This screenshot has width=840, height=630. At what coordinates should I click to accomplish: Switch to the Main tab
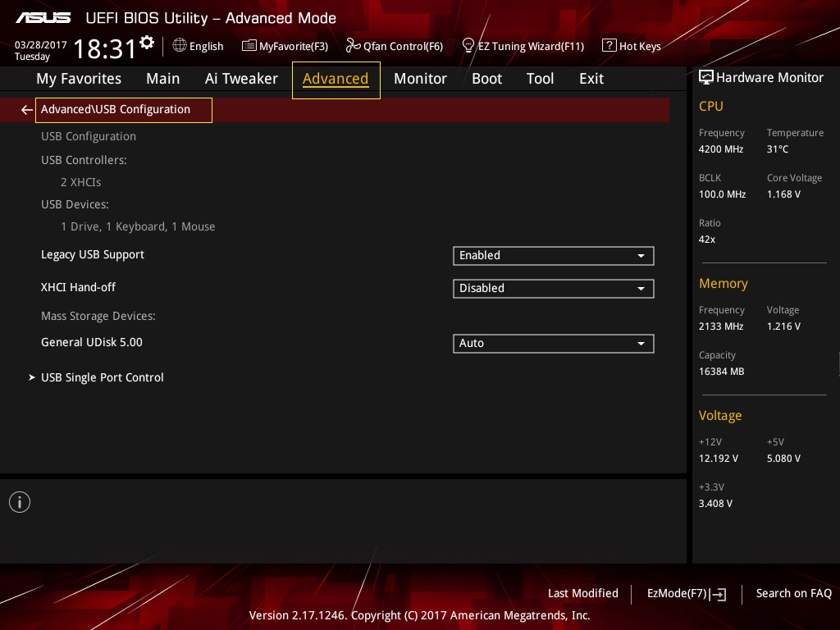click(163, 79)
